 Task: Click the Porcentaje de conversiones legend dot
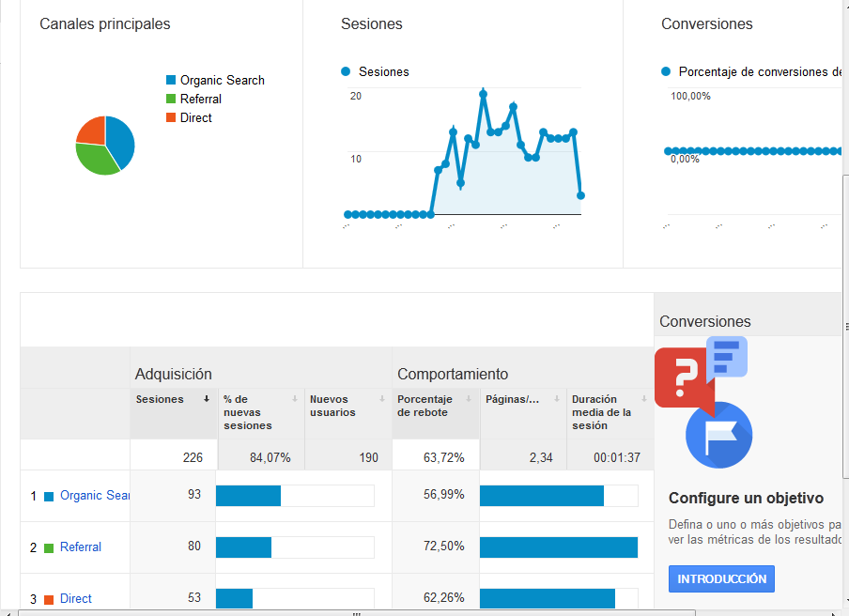coord(666,71)
